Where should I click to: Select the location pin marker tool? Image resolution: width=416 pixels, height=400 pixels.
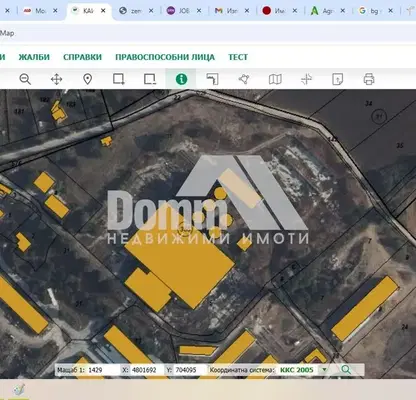[87, 79]
